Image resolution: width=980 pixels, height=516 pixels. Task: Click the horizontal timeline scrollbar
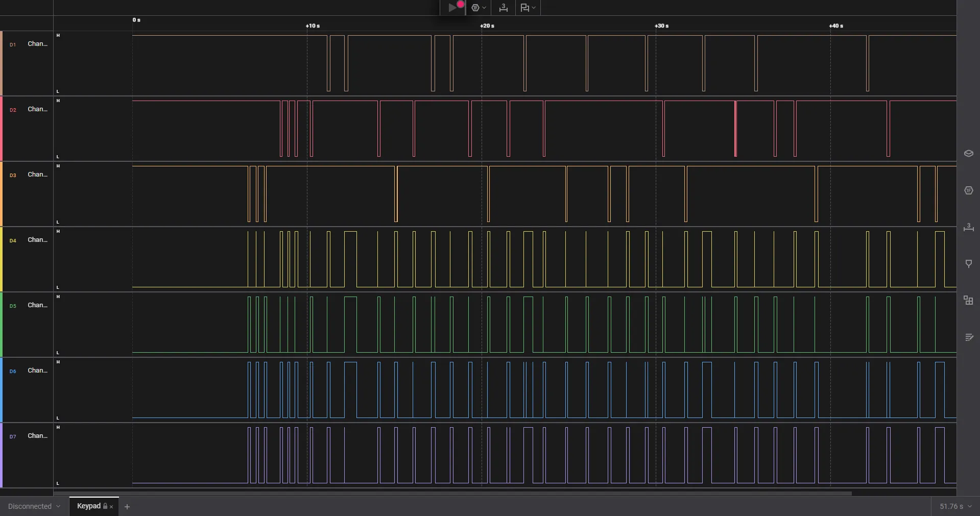[452, 494]
